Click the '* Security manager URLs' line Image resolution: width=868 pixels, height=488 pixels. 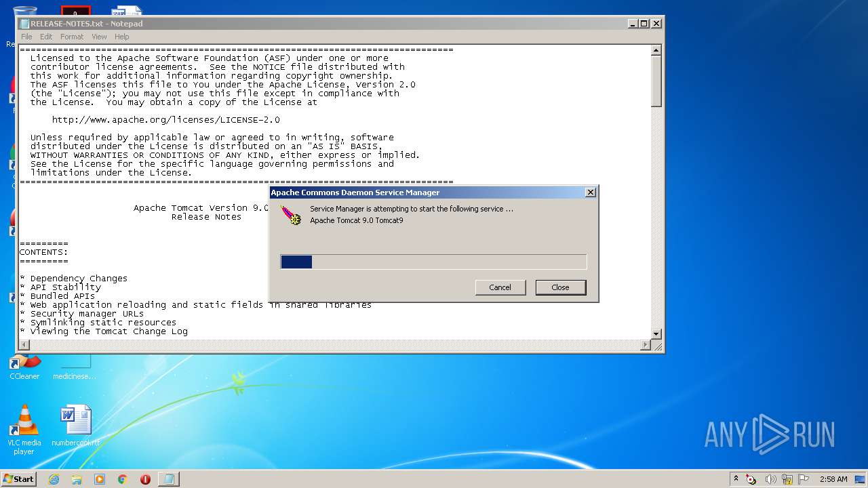pos(81,314)
